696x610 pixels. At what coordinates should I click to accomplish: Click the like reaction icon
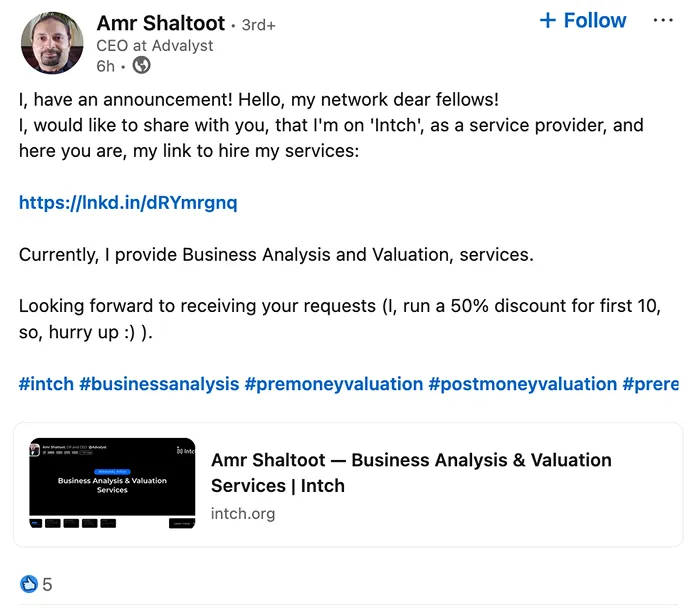28,584
